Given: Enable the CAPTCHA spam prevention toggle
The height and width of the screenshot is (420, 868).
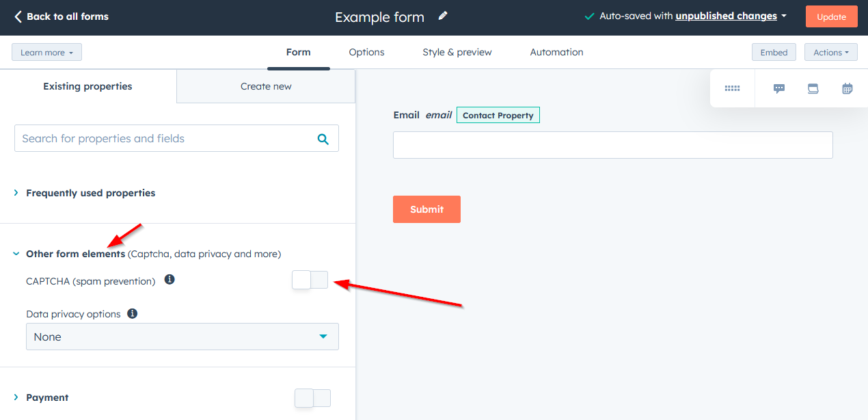Looking at the screenshot, I should pos(310,280).
